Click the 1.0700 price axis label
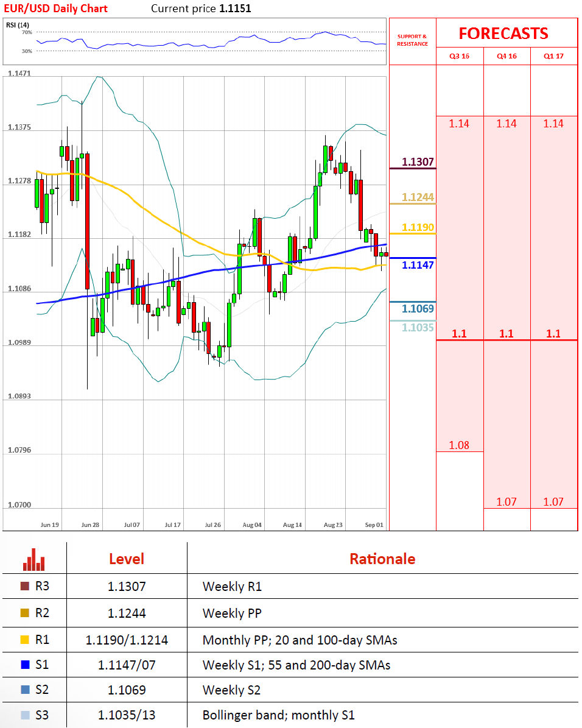The height and width of the screenshot is (728, 582). click(x=19, y=505)
